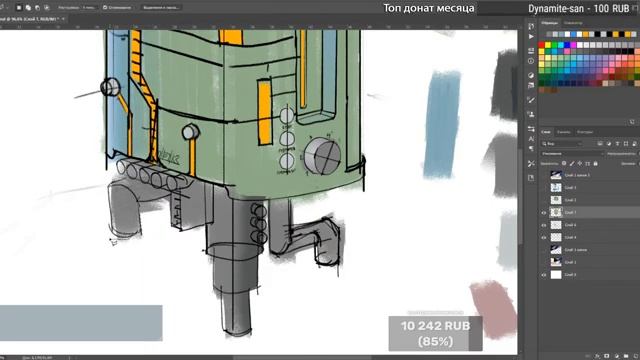Switch to the Навигатор tab

(573, 23)
